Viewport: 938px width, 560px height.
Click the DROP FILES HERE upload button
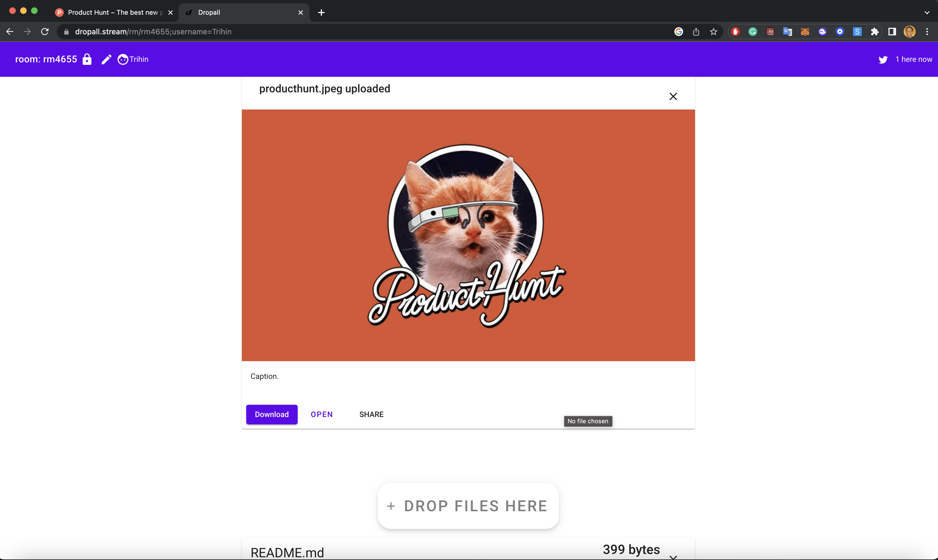tap(468, 506)
